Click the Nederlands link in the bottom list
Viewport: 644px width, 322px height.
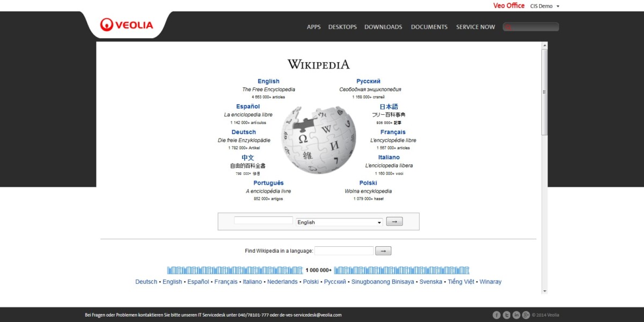282,282
